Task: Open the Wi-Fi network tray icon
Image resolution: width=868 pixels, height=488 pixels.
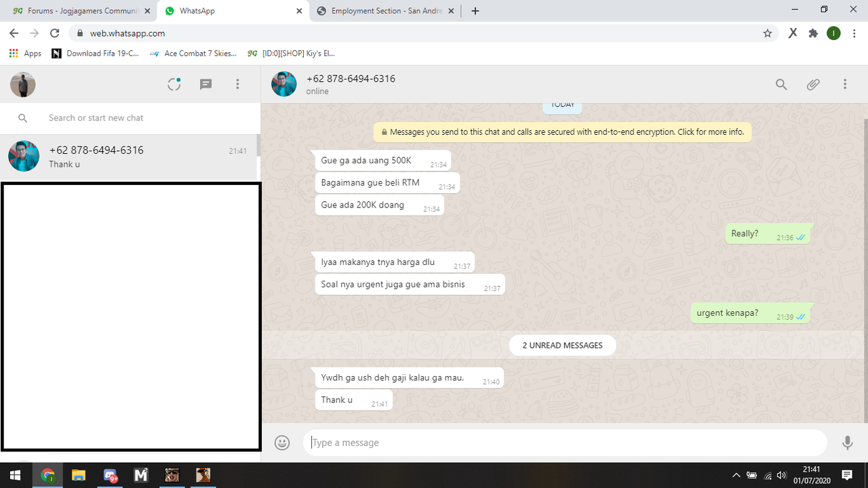Action: (768, 475)
